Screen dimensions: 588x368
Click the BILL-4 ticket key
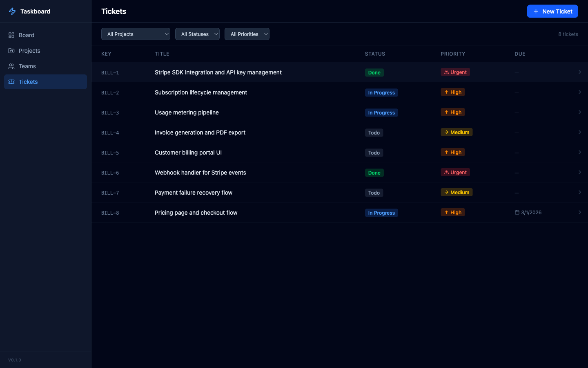coord(110,133)
